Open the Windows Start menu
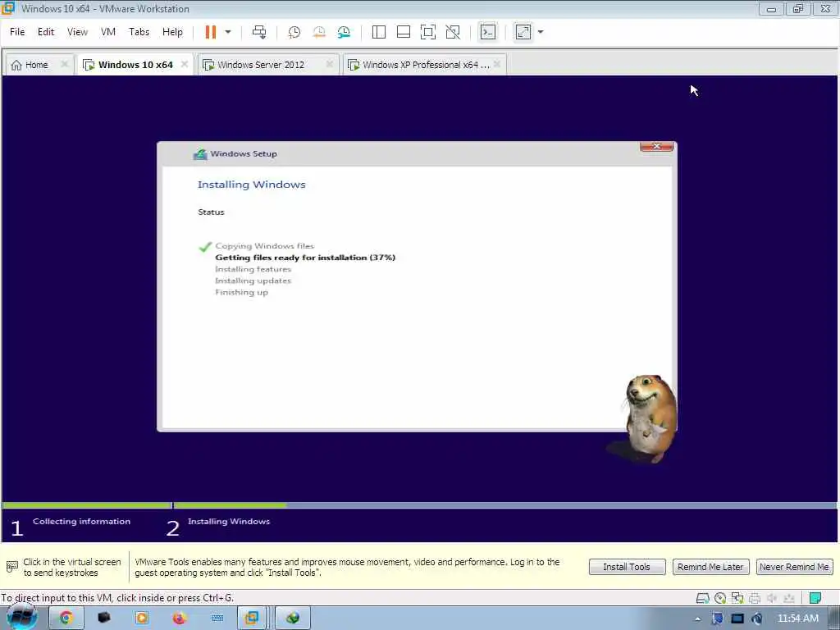840x630 pixels. pyautogui.click(x=21, y=618)
